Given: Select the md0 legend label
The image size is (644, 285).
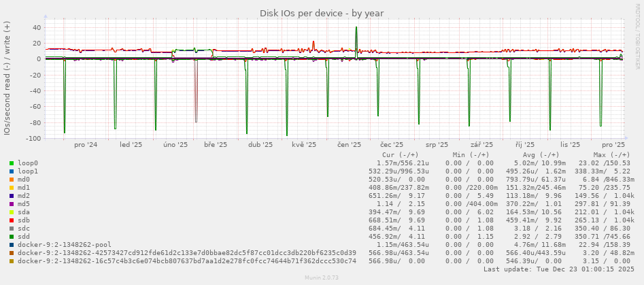Looking at the screenshot, I should (x=24, y=180).
